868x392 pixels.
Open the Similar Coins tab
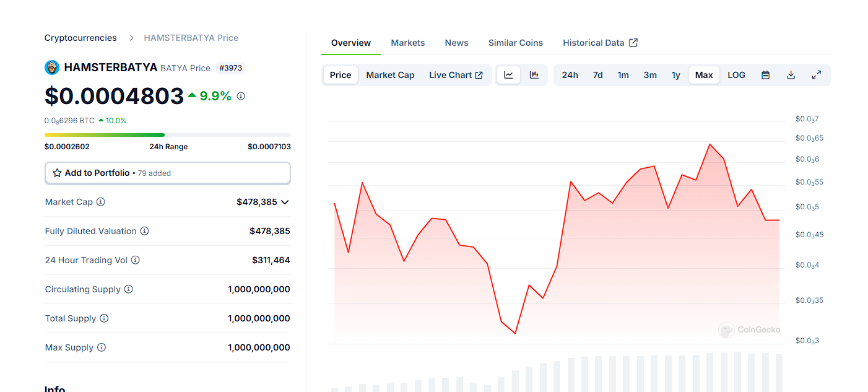(515, 43)
